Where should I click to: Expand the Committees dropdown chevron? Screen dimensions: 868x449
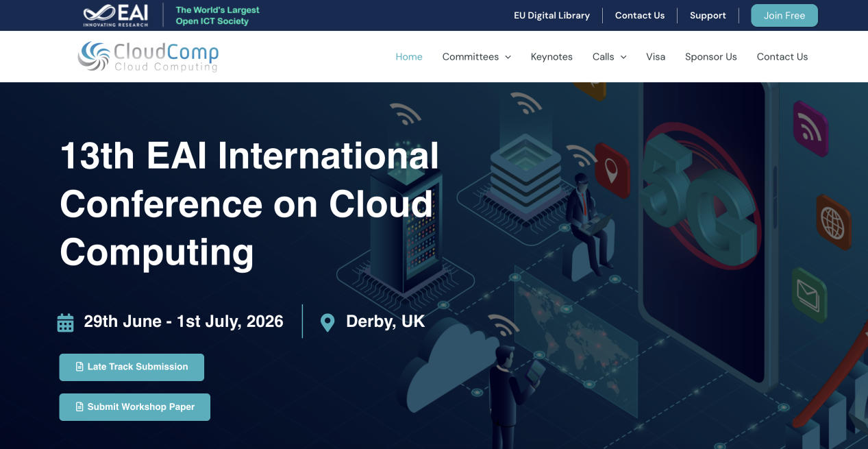click(x=508, y=58)
